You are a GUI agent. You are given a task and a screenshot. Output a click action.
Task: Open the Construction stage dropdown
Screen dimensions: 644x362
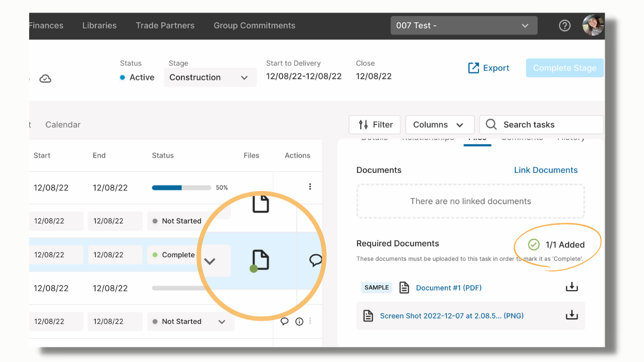pos(210,77)
